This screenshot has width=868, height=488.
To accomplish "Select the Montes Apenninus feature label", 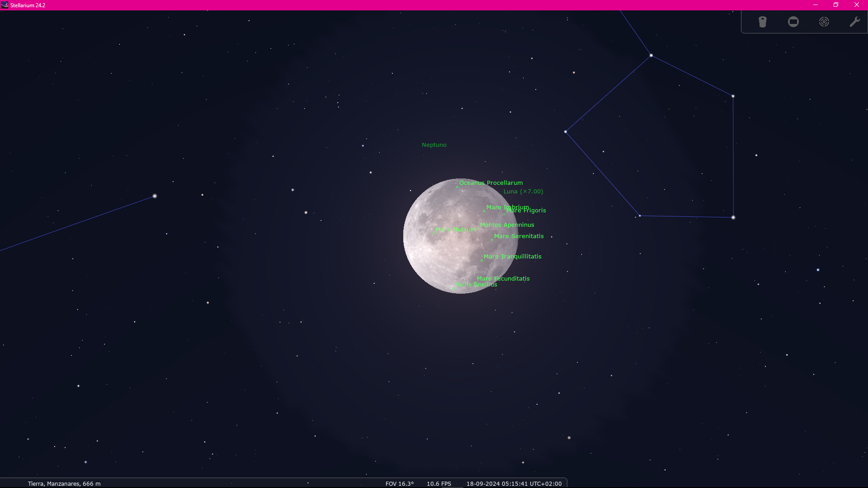I will pos(507,225).
